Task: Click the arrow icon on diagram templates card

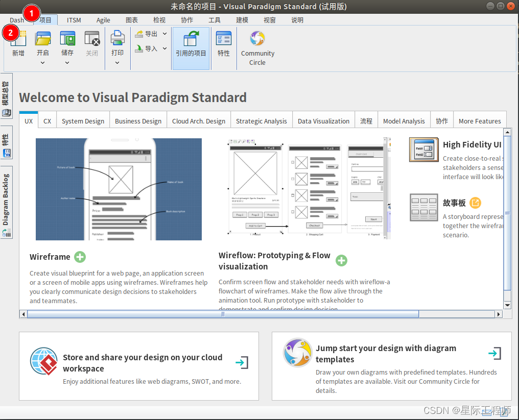Action: [x=495, y=353]
